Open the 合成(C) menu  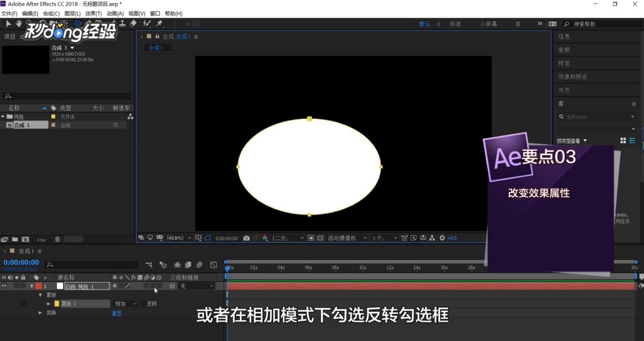point(52,14)
